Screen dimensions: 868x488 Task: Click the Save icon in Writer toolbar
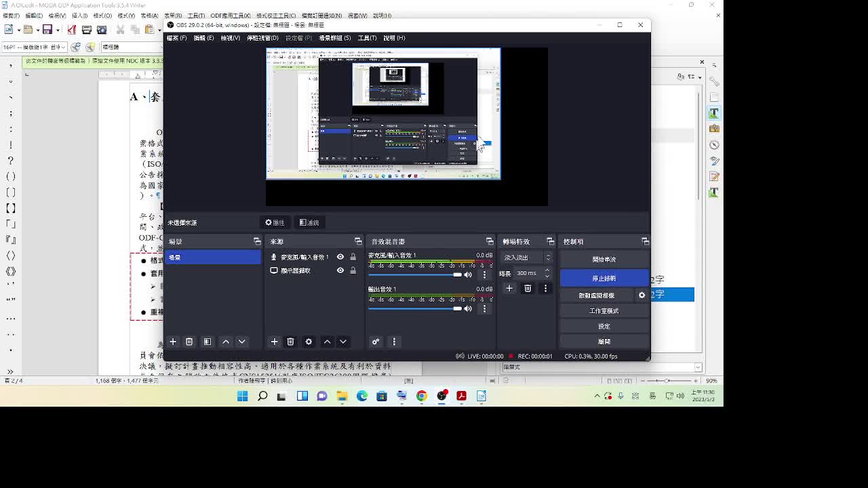pyautogui.click(x=47, y=29)
